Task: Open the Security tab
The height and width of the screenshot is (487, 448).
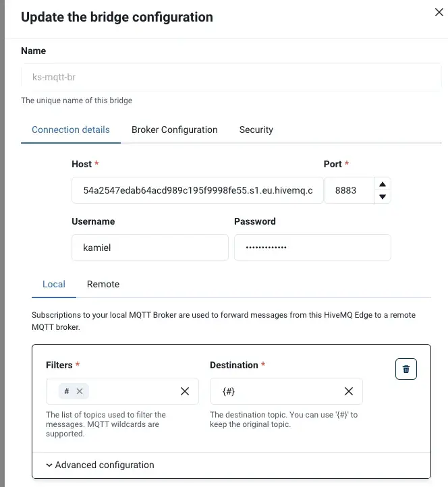Action: pos(256,130)
